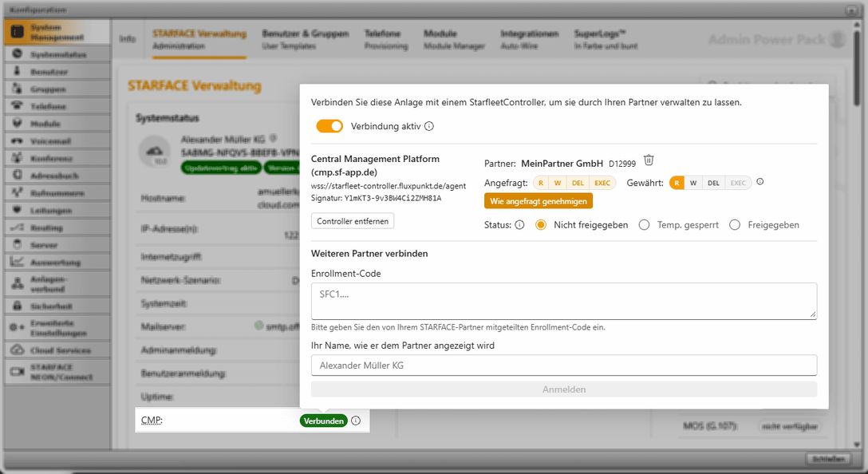Open Auswertung in the sidebar

click(x=57, y=263)
